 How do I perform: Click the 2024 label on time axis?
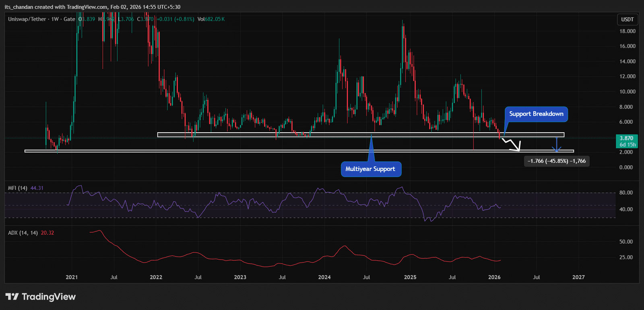[x=324, y=277]
